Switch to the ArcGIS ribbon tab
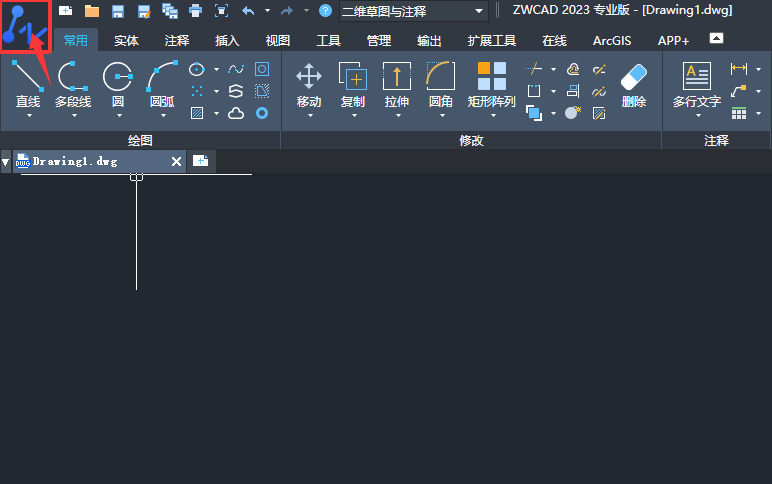 612,40
